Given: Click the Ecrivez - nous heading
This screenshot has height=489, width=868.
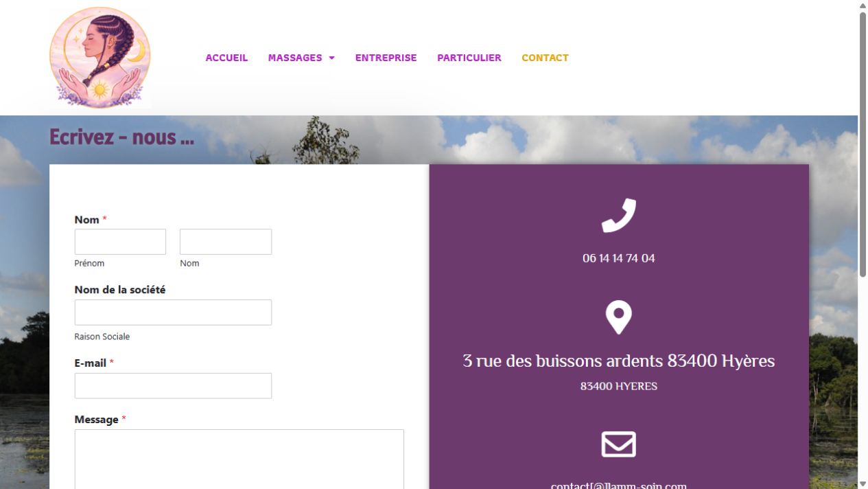Looking at the screenshot, I should [x=121, y=137].
